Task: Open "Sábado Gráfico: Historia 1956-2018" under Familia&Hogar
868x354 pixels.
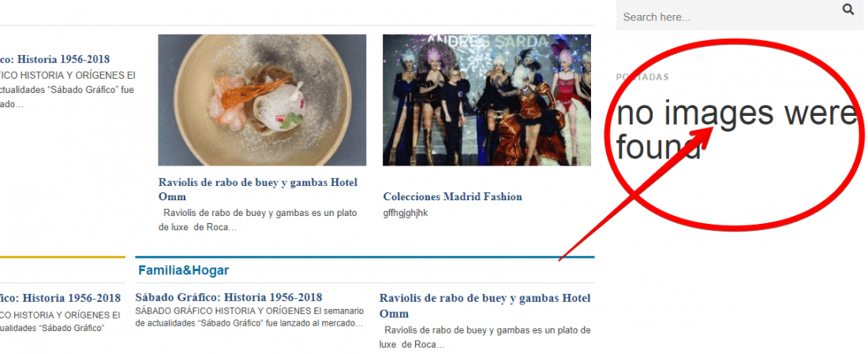Action: click(x=229, y=297)
